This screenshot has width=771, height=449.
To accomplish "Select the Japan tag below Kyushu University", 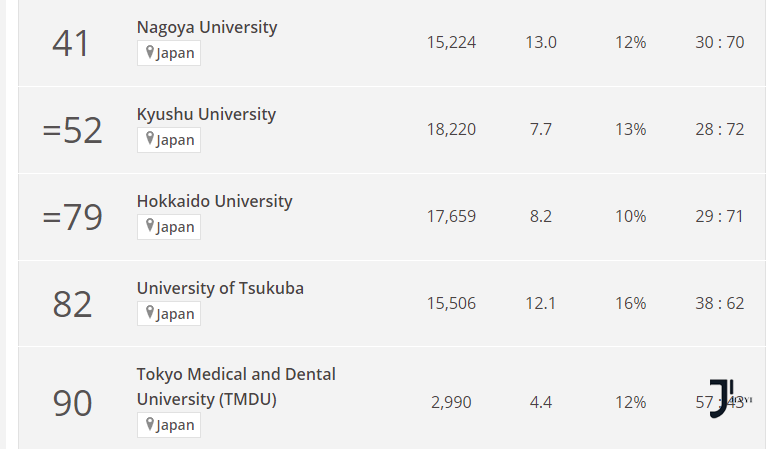I will click(169, 140).
